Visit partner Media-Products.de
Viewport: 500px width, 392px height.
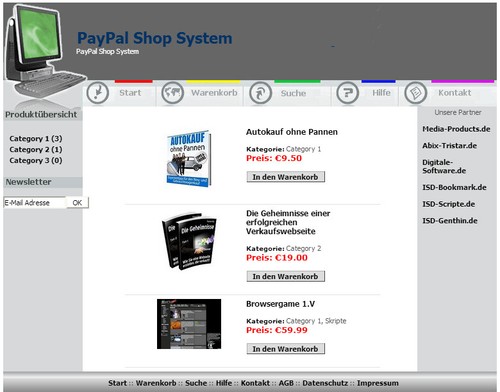(456, 129)
